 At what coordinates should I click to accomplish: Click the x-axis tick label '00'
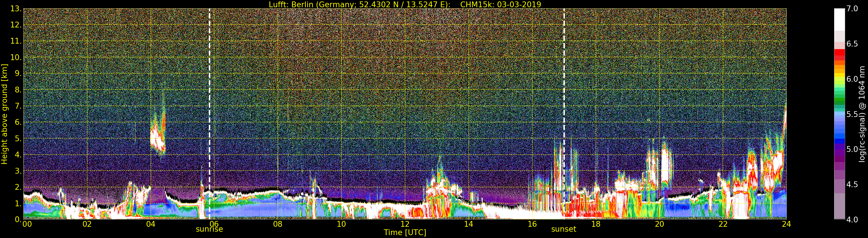click(x=27, y=224)
